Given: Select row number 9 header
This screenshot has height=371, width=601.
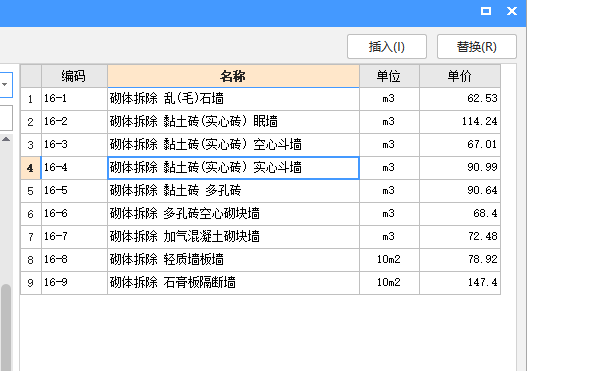Looking at the screenshot, I should tap(31, 283).
